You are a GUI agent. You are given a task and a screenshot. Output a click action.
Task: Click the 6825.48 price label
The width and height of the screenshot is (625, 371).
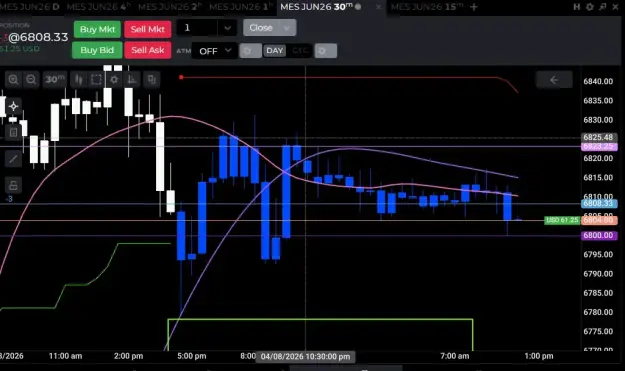599,137
